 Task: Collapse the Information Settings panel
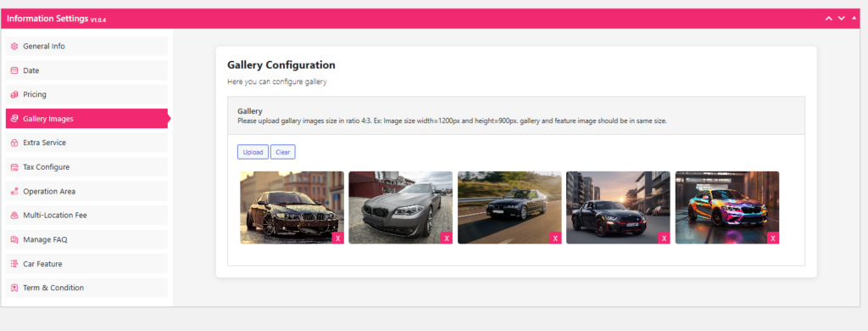(854, 19)
